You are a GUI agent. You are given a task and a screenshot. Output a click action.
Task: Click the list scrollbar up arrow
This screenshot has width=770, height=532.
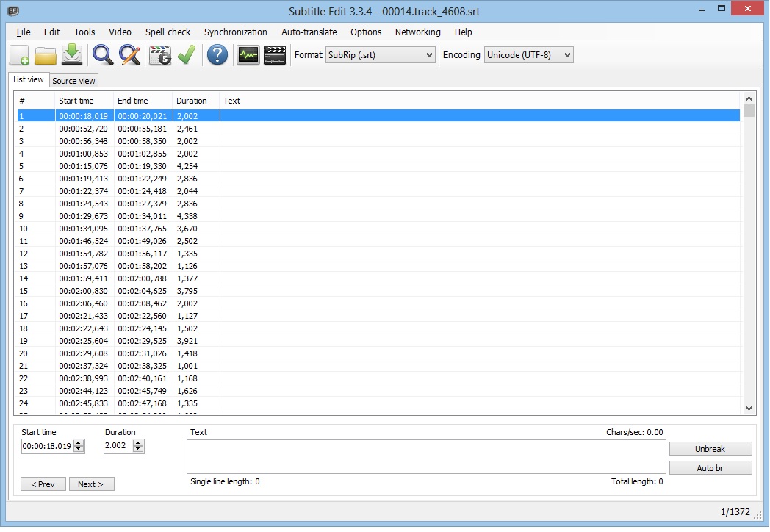point(749,98)
